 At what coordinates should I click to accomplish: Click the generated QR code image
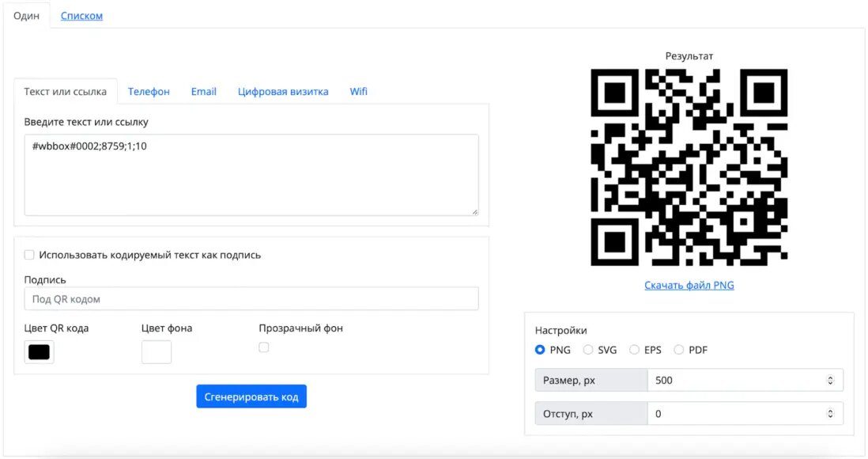[689, 168]
